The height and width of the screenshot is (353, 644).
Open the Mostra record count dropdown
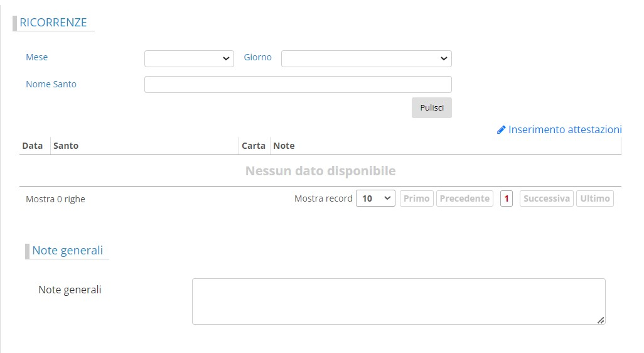pyautogui.click(x=375, y=198)
